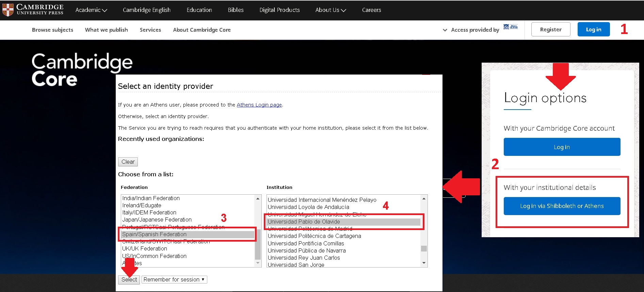The image size is (644, 292).
Task: Click the Register button
Action: tap(551, 30)
